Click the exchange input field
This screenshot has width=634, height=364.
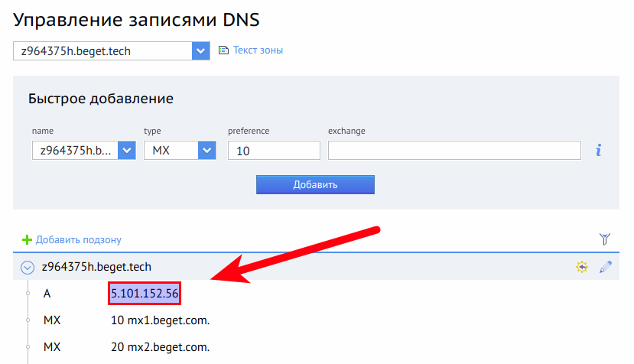coord(454,151)
